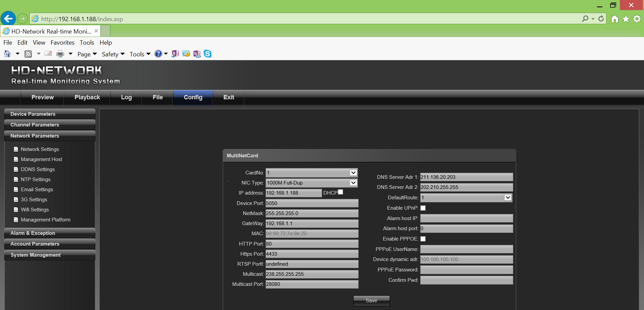This screenshot has width=644, height=310.
Task: Open DDNS Settings in the sidebar
Action: pos(38,169)
